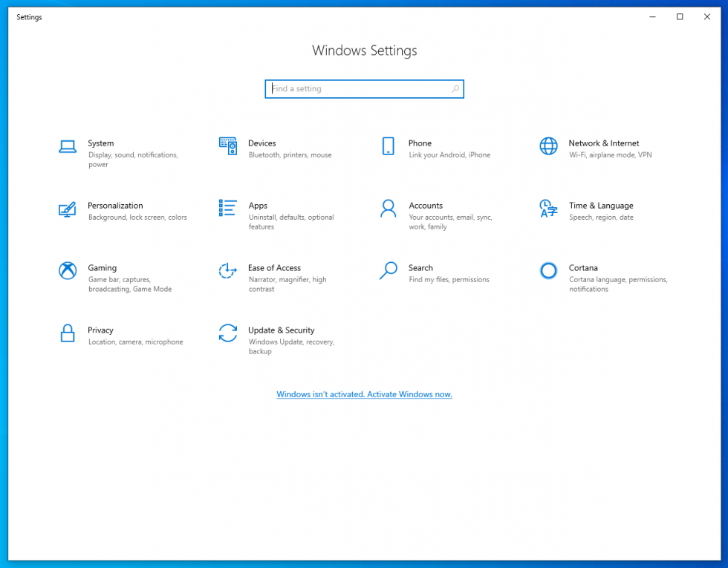Click the Ease of Access icon
The image size is (728, 568).
pyautogui.click(x=227, y=270)
